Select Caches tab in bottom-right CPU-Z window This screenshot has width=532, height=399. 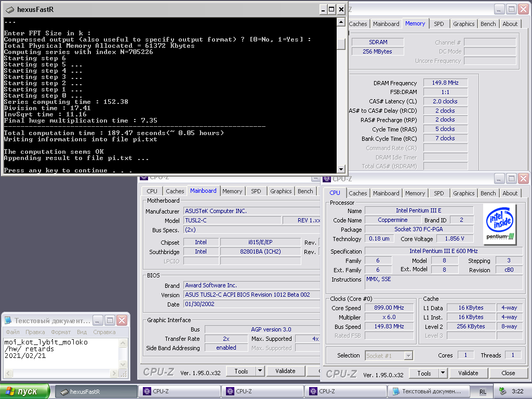[x=358, y=193]
